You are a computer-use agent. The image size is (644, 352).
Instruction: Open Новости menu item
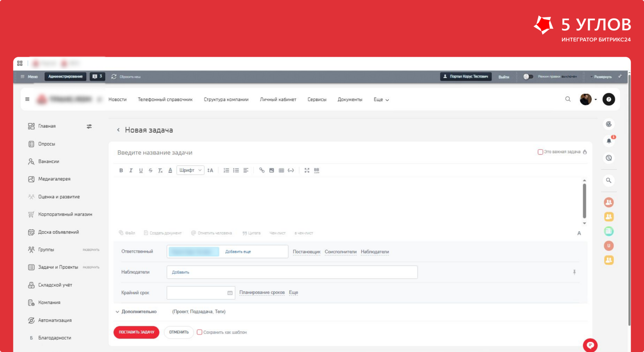click(117, 100)
